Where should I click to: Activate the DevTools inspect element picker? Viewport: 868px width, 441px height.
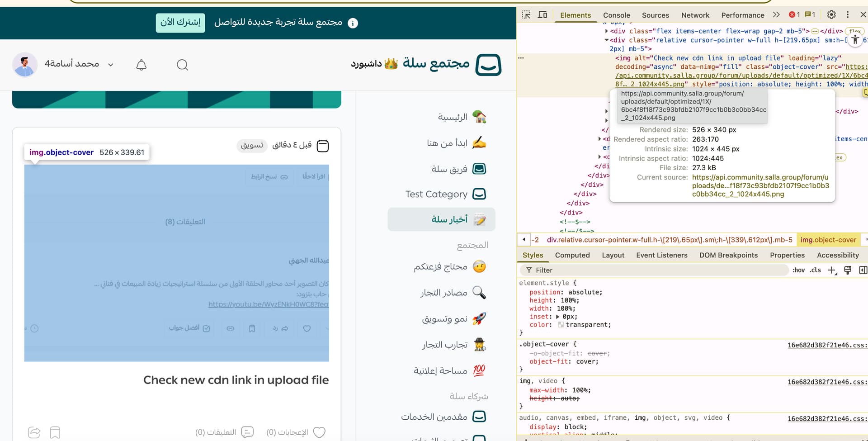(526, 15)
